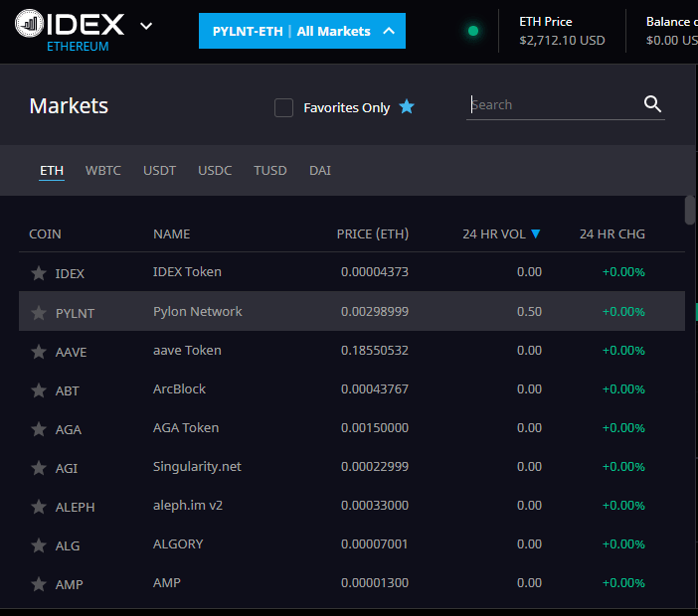Click price 0.00001300 in AMP row
This screenshot has width=698, height=616.
pos(375,582)
